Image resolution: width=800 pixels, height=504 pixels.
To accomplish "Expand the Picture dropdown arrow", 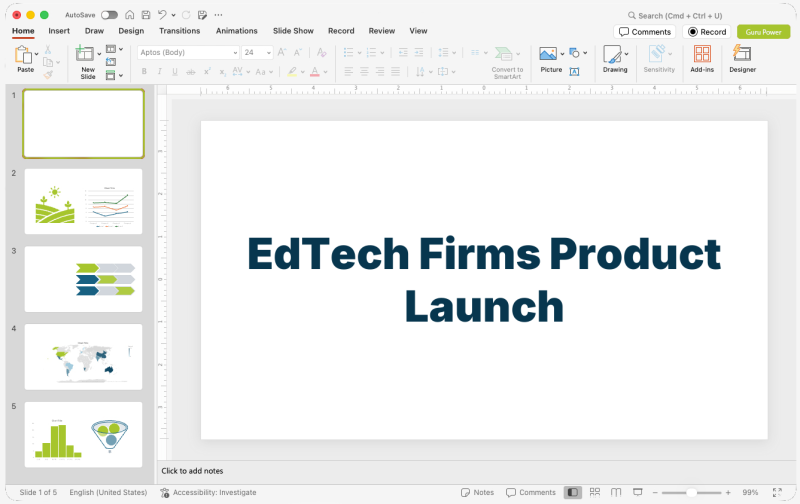I will pyautogui.click(x=562, y=54).
